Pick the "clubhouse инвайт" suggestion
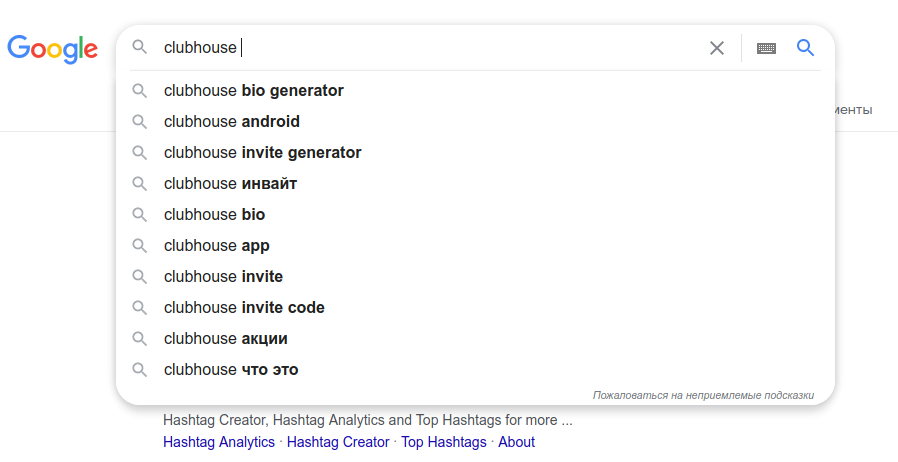 (231, 184)
